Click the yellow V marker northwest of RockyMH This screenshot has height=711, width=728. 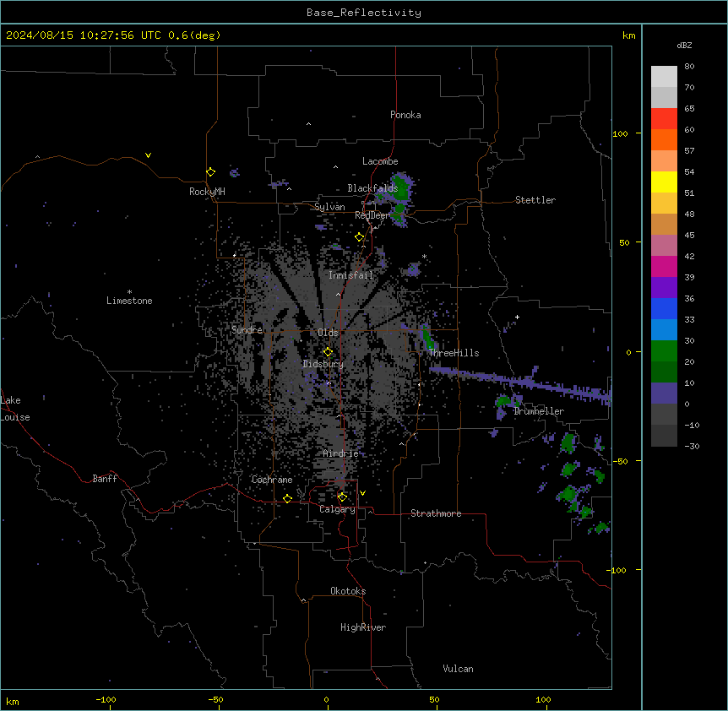148,155
